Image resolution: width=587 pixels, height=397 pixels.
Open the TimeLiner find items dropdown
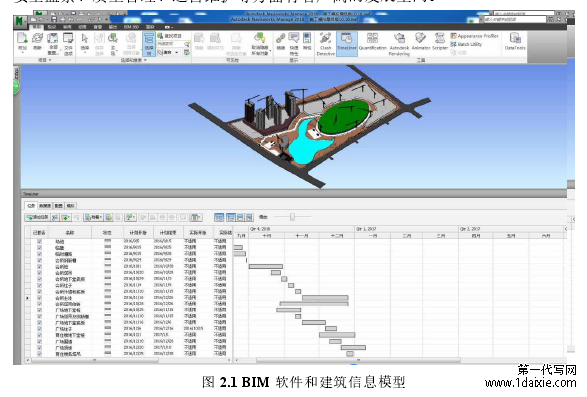[131, 217]
